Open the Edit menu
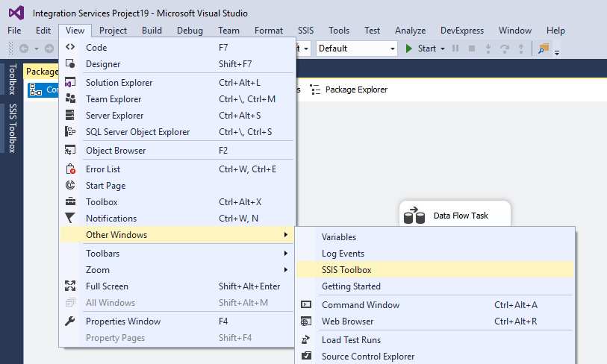 [x=43, y=31]
